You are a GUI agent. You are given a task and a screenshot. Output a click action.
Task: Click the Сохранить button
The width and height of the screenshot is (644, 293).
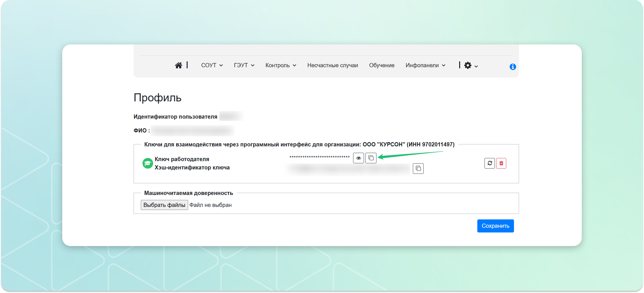click(x=495, y=226)
